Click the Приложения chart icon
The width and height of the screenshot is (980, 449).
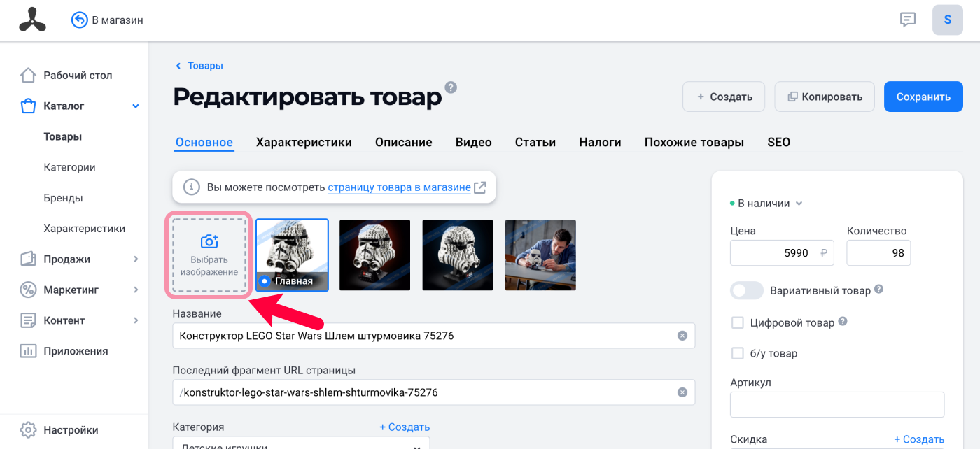28,351
